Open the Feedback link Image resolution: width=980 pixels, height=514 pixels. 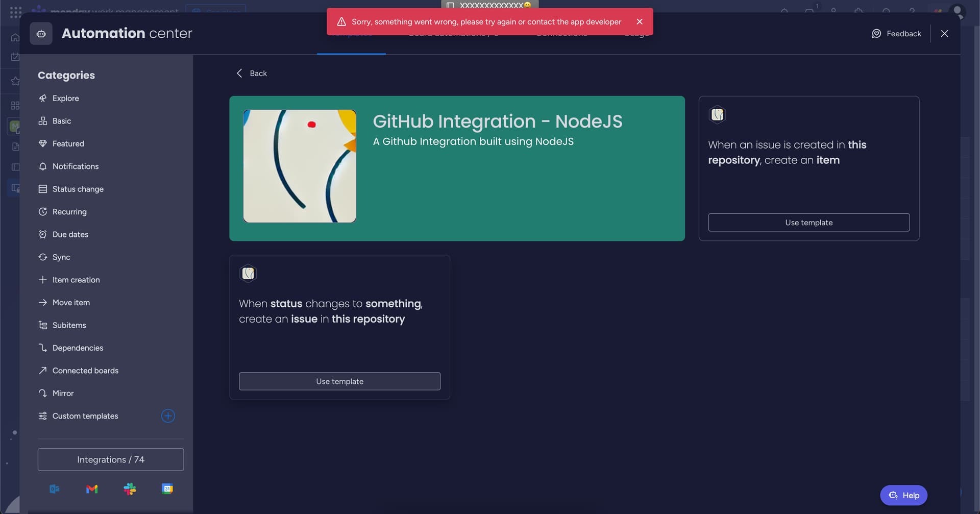(896, 34)
